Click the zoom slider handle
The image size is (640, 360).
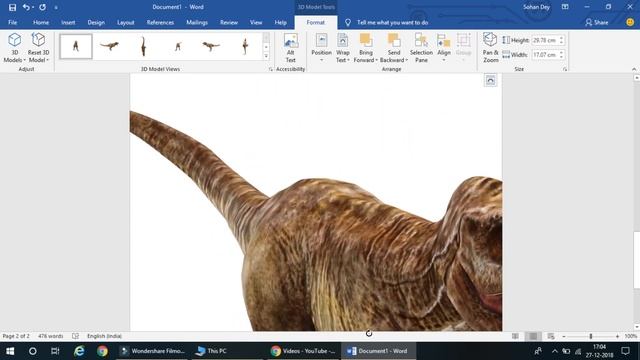click(591, 336)
